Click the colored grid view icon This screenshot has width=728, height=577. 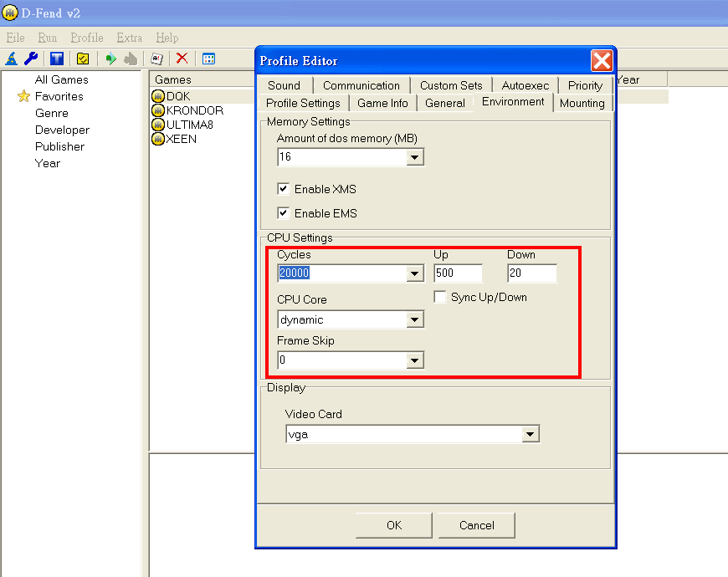(x=209, y=59)
